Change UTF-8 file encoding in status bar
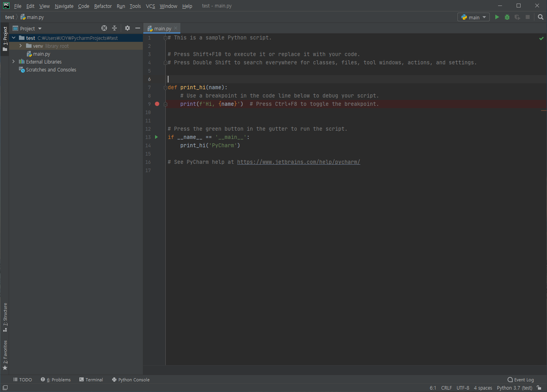547x392 pixels. tap(463, 388)
